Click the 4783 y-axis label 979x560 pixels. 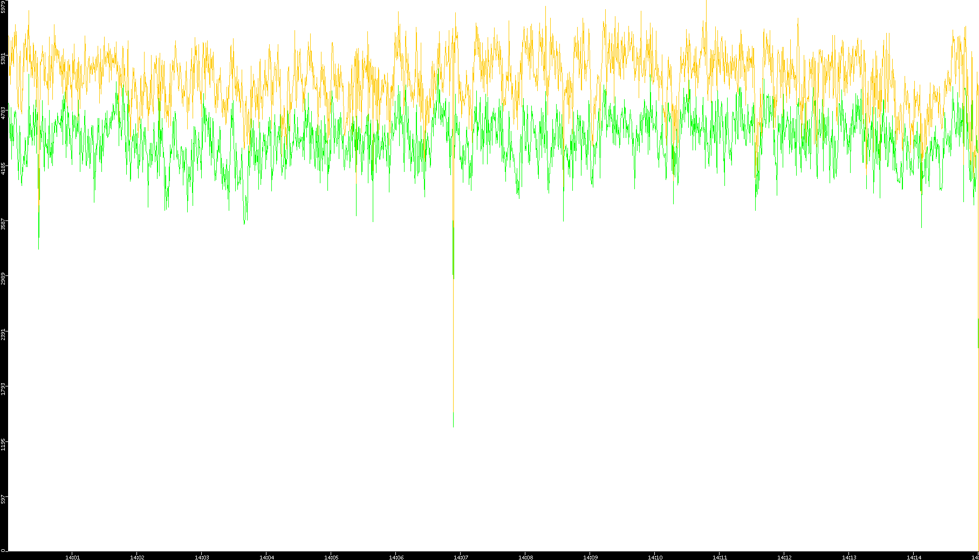[4, 113]
